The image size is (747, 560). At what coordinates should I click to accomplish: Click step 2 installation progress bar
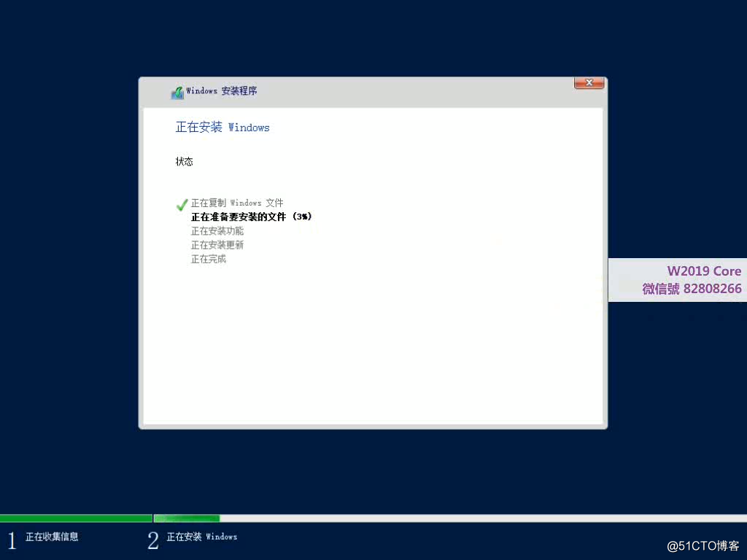pos(450,518)
